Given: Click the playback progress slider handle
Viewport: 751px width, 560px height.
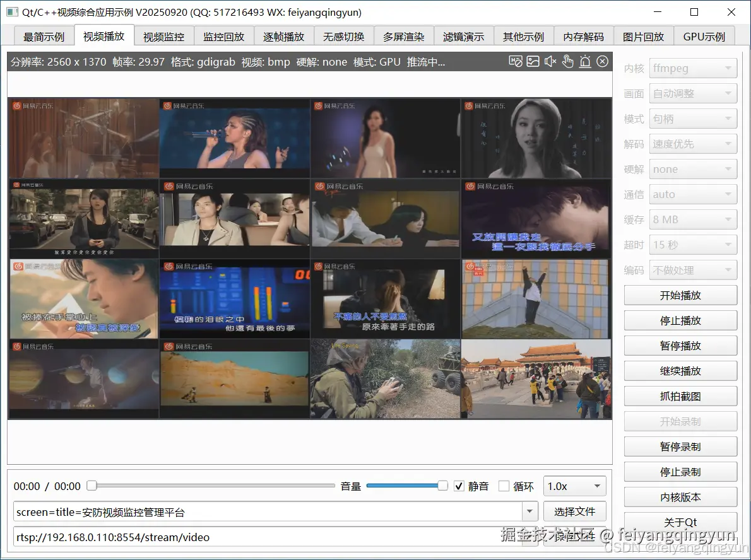Looking at the screenshot, I should click(92, 486).
